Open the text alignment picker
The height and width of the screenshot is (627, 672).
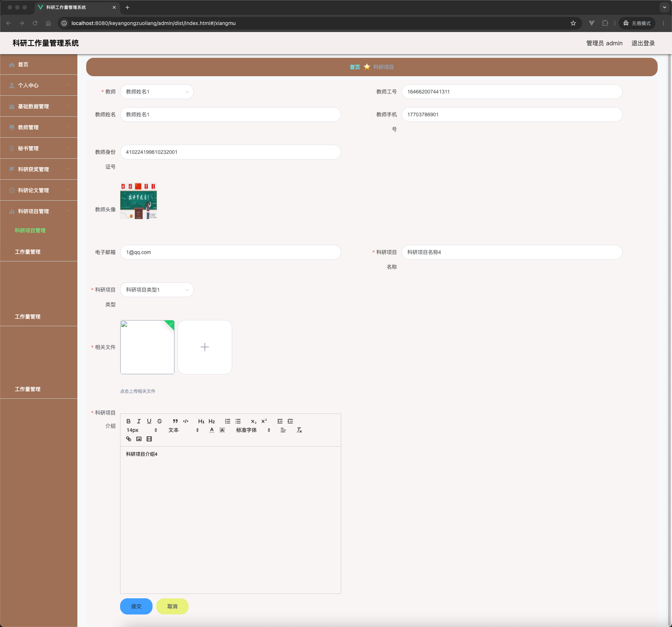pos(283,430)
